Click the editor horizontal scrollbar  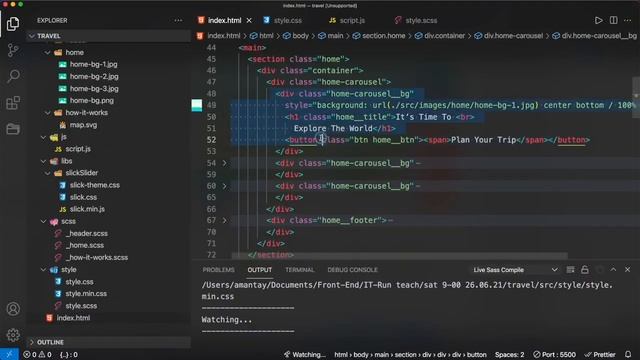[x=399, y=256]
